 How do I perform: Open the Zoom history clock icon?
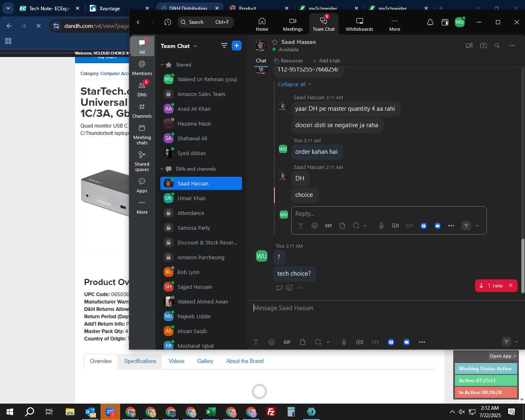168,22
